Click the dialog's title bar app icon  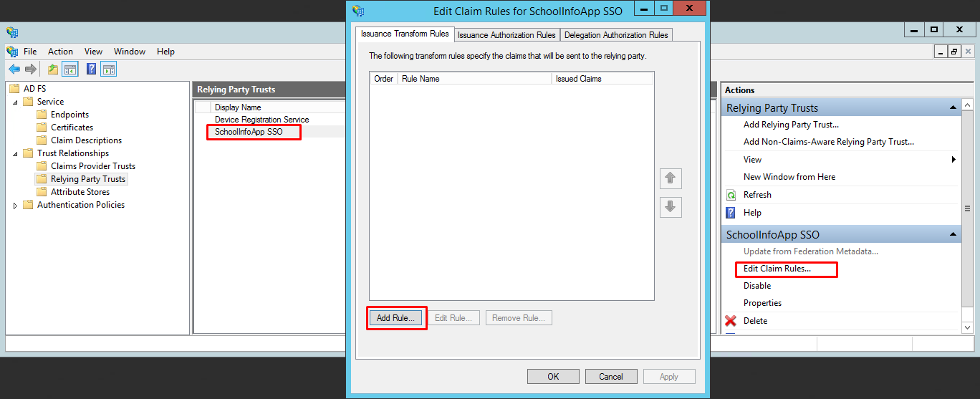[359, 11]
